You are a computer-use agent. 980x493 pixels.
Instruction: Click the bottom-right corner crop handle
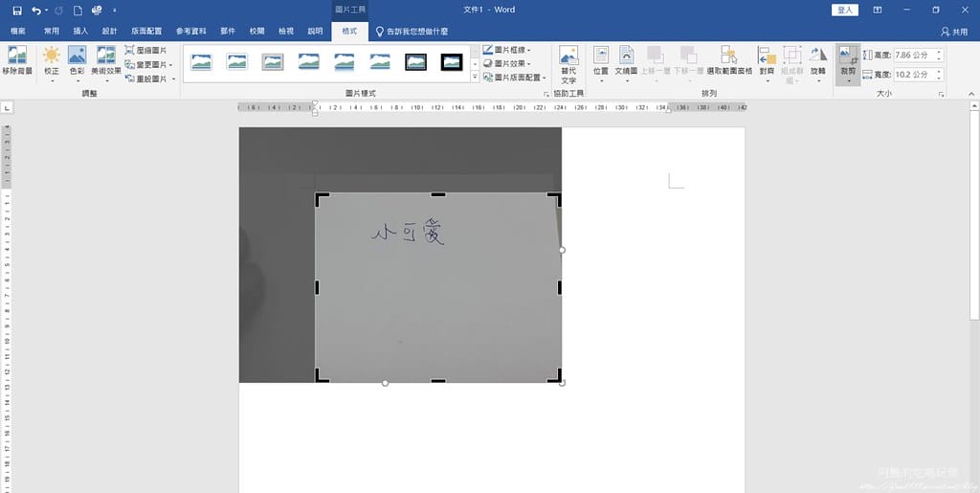(x=554, y=375)
